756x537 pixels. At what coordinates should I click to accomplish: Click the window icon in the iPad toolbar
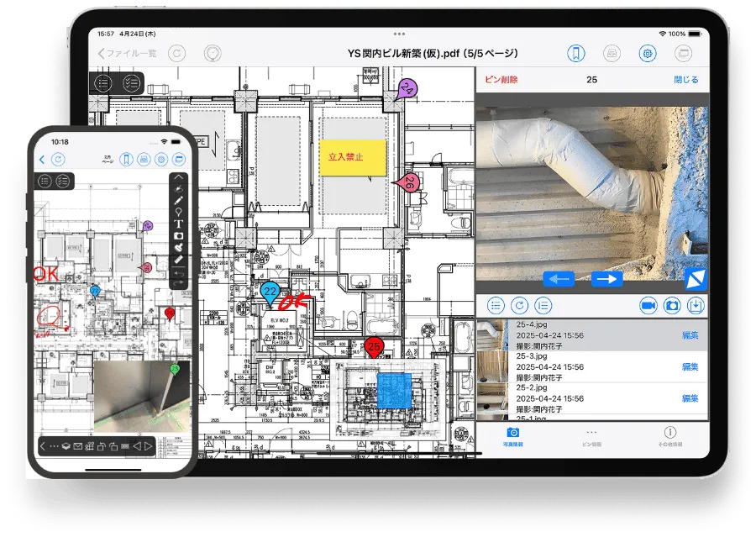tap(684, 53)
